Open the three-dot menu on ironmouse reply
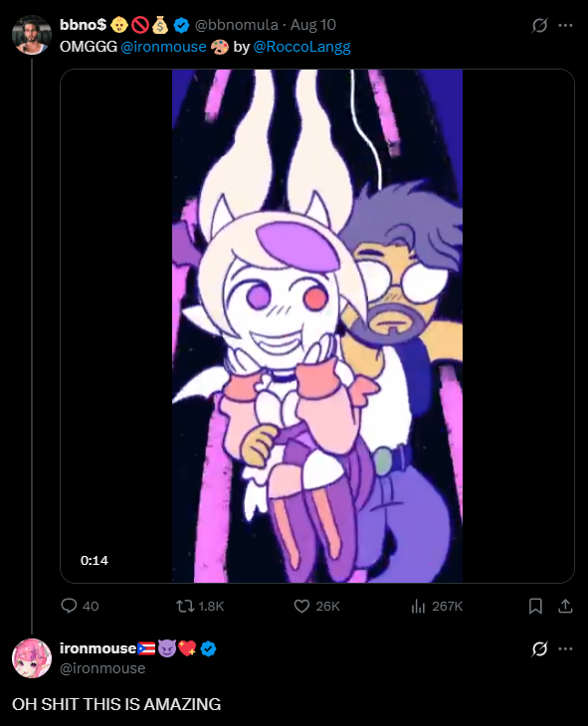This screenshot has height=726, width=588. click(x=565, y=648)
